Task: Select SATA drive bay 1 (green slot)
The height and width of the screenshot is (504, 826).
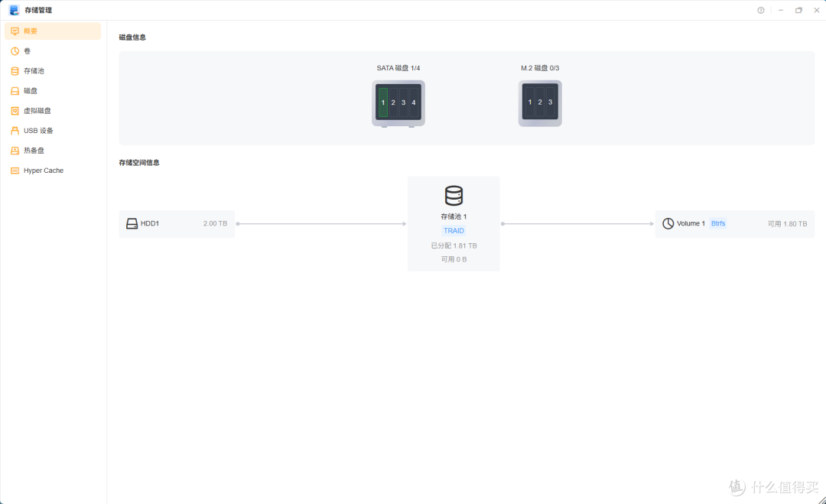Action: [383, 102]
